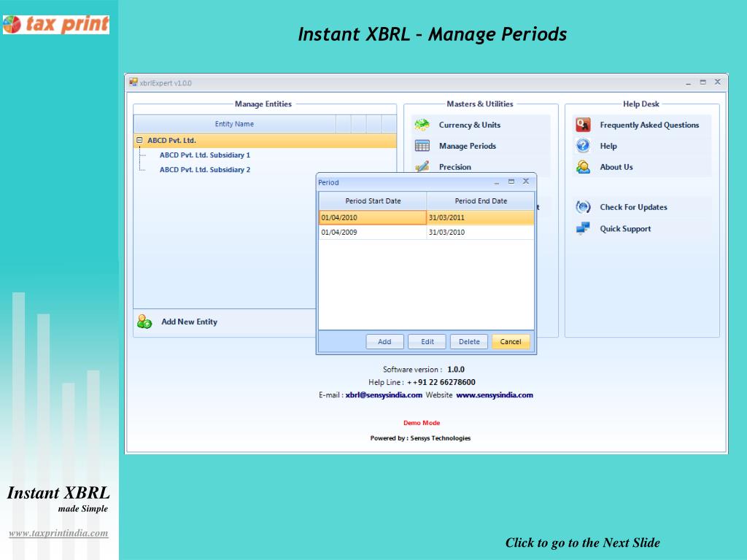Viewport: 747px width, 560px height.
Task: Open Precision option
Action: click(455, 167)
